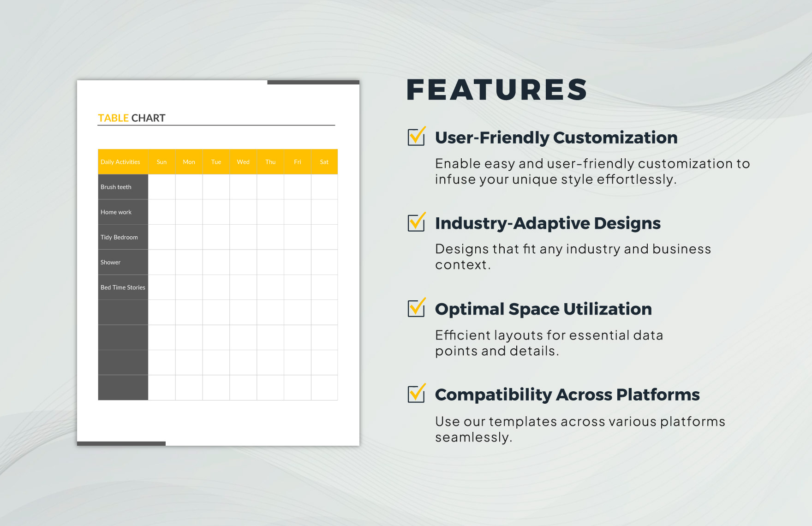The height and width of the screenshot is (526, 812).
Task: Click the Sun column header
Action: [x=161, y=162]
